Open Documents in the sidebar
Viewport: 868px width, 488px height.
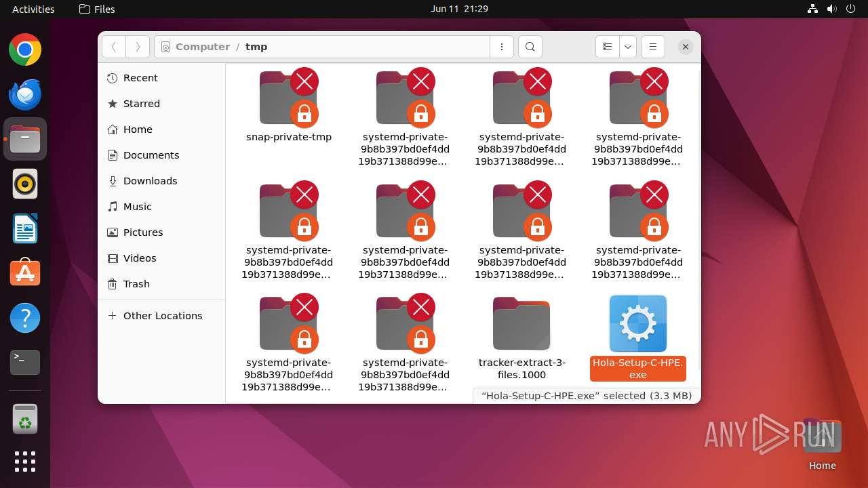[x=161, y=155]
